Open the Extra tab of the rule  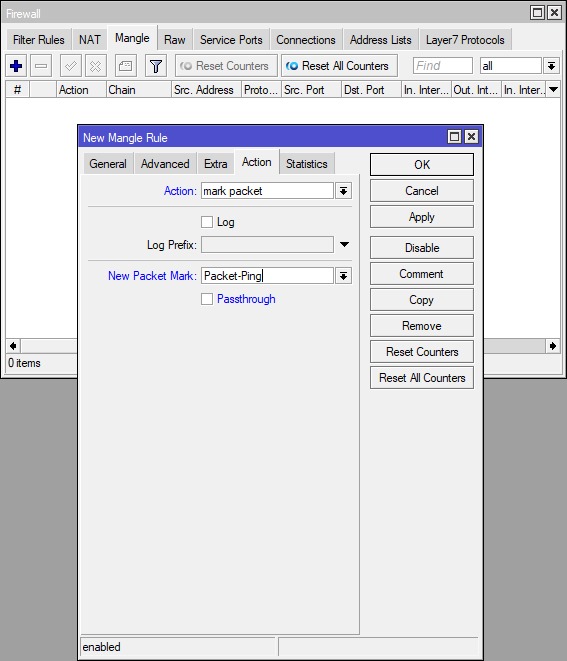coord(215,164)
